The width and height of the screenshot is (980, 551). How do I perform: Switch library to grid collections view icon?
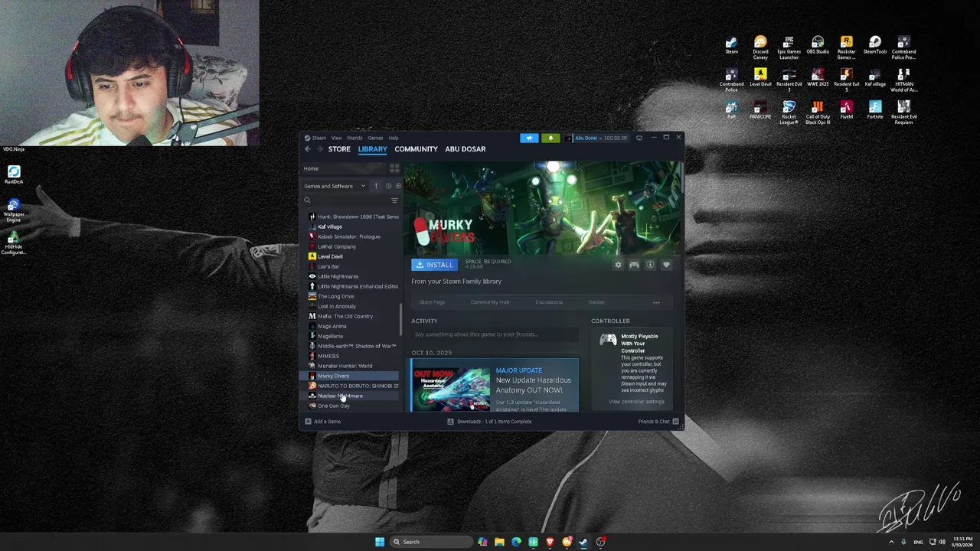[394, 168]
